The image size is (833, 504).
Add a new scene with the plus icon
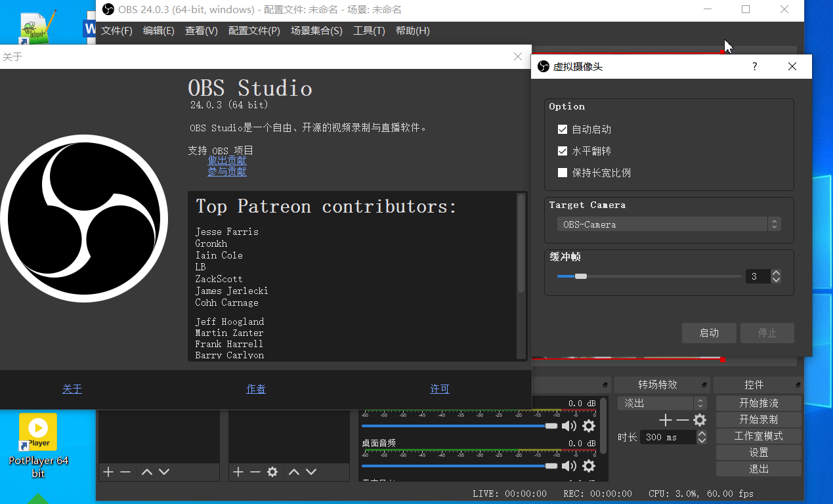click(108, 472)
